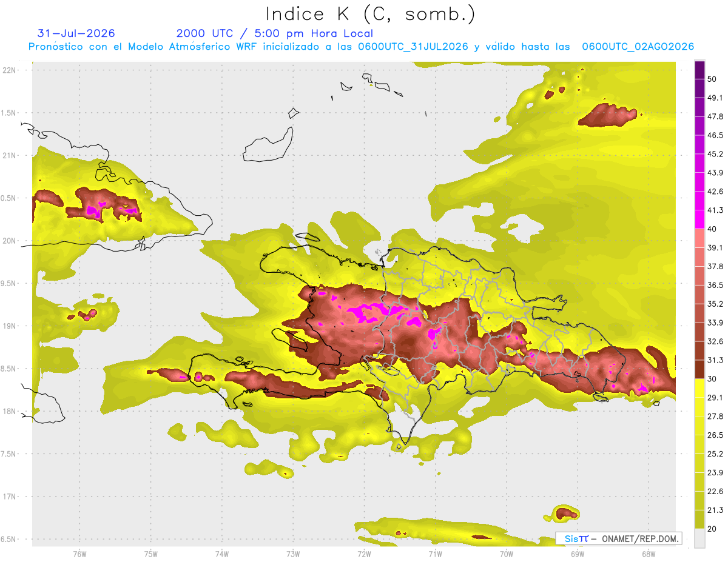Click the latitude label '17N'

[9, 497]
